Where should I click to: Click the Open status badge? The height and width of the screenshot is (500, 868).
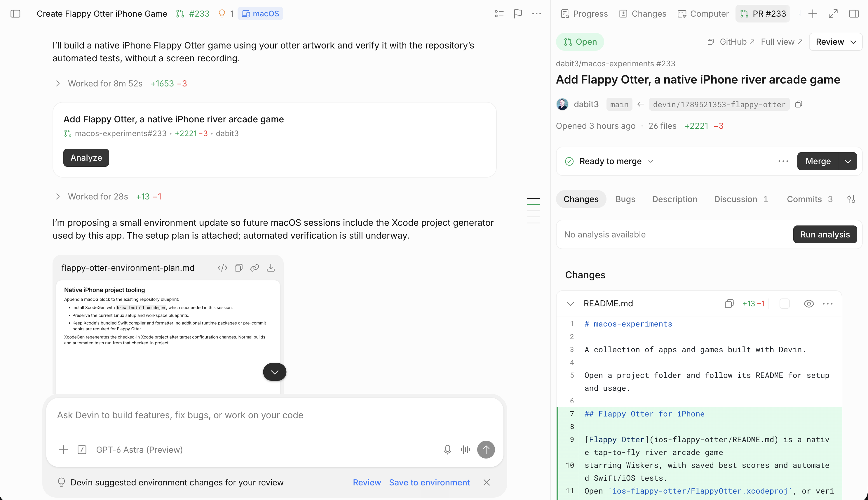[x=580, y=42]
